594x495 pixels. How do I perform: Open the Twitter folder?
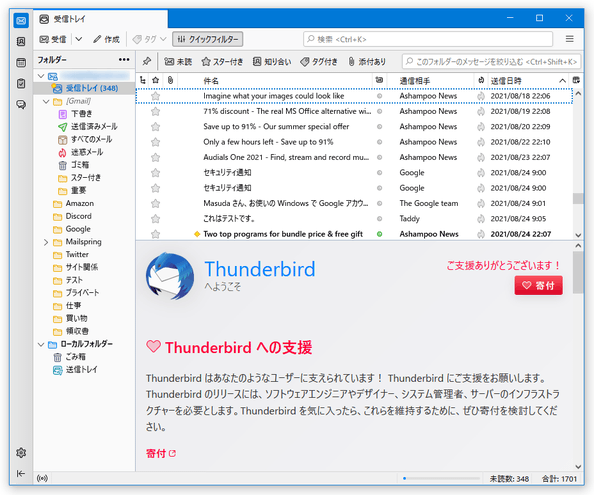point(71,255)
